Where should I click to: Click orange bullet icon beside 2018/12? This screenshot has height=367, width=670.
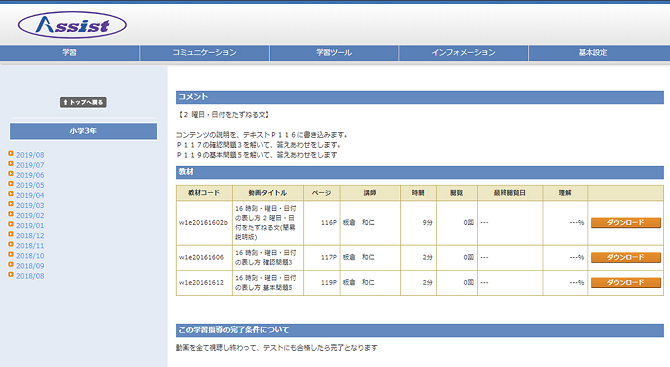[11, 234]
